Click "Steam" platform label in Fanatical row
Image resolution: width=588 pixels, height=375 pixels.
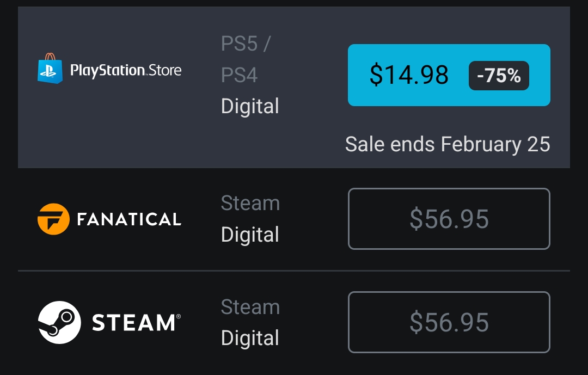pyautogui.click(x=250, y=204)
